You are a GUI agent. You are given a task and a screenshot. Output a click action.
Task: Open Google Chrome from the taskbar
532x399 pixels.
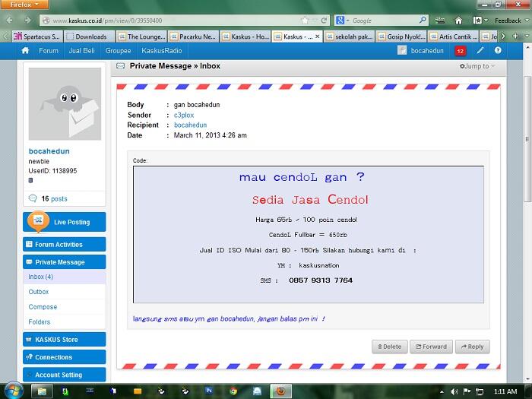tap(233, 391)
